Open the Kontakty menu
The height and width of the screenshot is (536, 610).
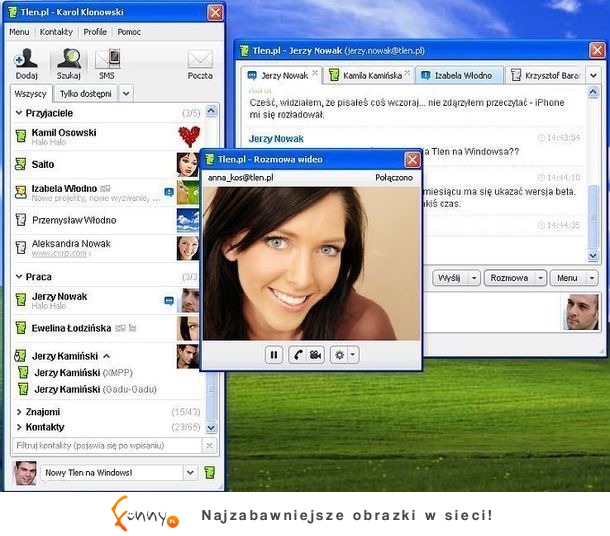click(x=56, y=32)
